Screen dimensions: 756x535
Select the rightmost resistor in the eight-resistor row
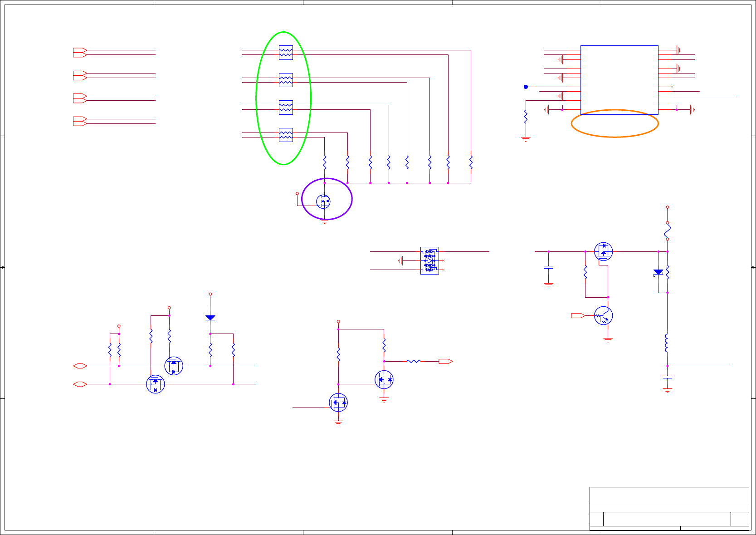coord(471,162)
